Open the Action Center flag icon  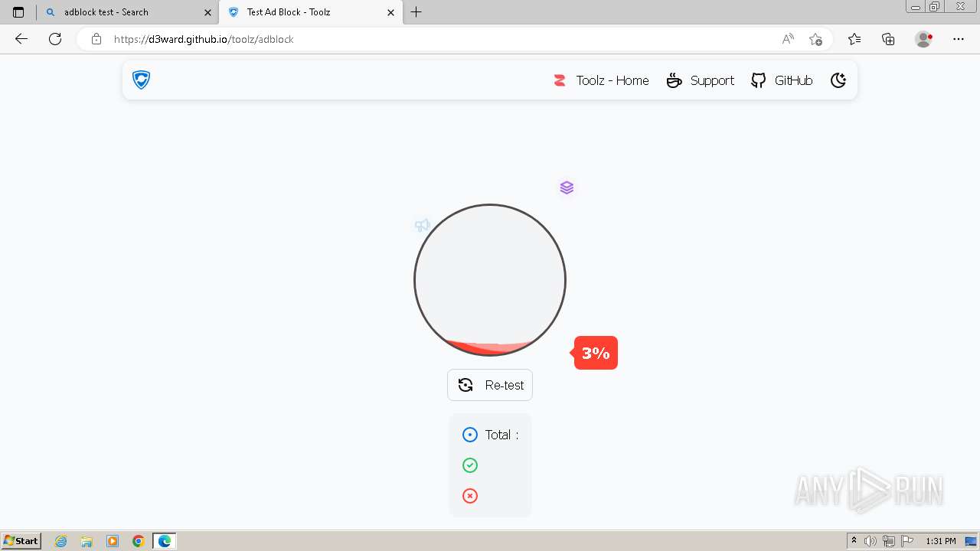pyautogui.click(x=907, y=541)
